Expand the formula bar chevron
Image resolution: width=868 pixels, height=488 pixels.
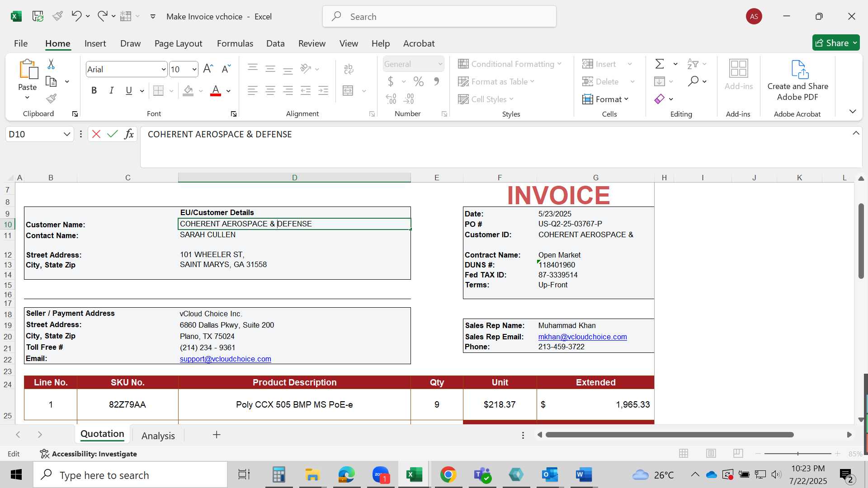pos(856,133)
